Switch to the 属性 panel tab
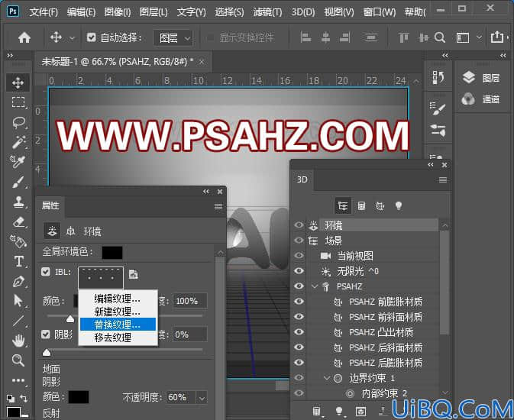The height and width of the screenshot is (420, 514). click(x=50, y=205)
